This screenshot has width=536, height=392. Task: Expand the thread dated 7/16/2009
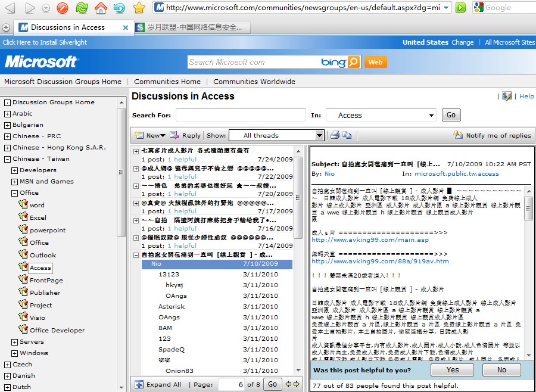[136, 220]
